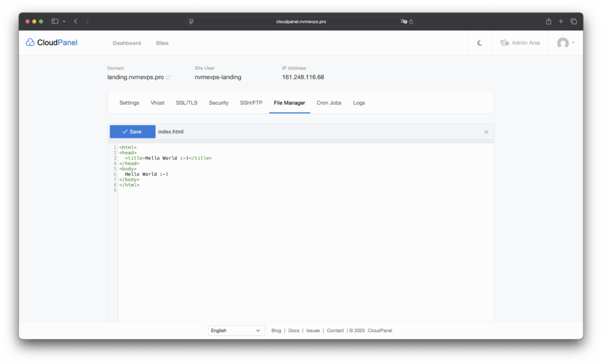Click the Safari address bar

pos(300,21)
